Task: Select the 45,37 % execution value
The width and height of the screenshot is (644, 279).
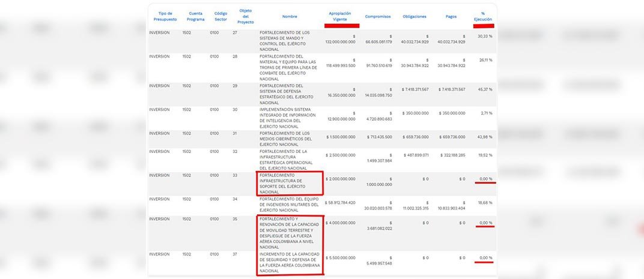Action: click(484, 89)
